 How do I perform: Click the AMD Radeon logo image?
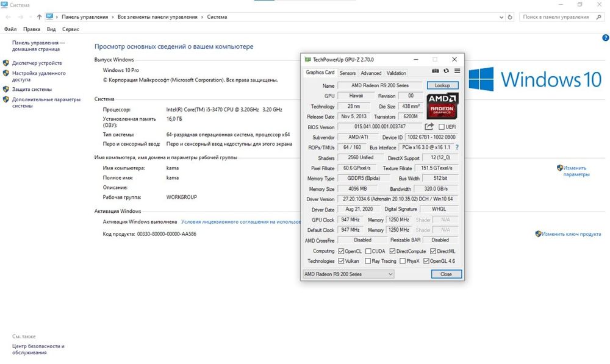point(442,105)
